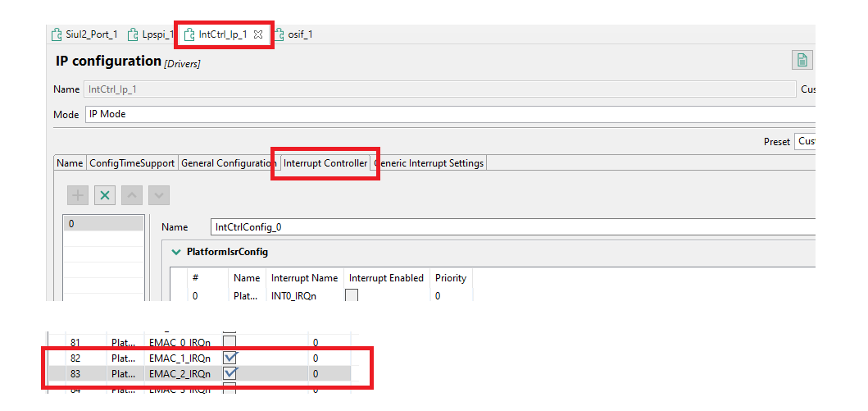The height and width of the screenshot is (411, 868).
Task: Click row number 82 cell
Action: (x=75, y=358)
